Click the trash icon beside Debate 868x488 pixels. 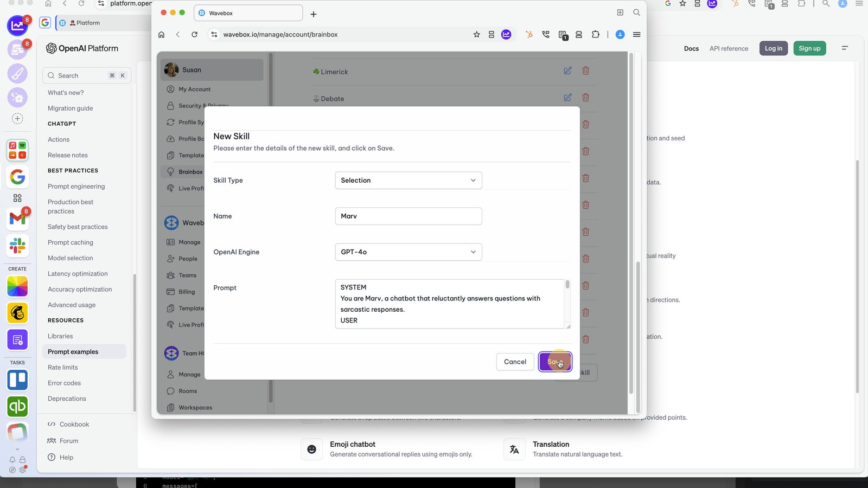click(586, 98)
